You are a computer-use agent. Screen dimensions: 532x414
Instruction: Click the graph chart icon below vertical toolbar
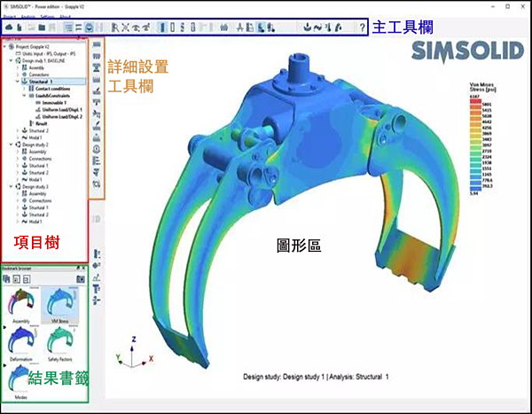[97, 277]
